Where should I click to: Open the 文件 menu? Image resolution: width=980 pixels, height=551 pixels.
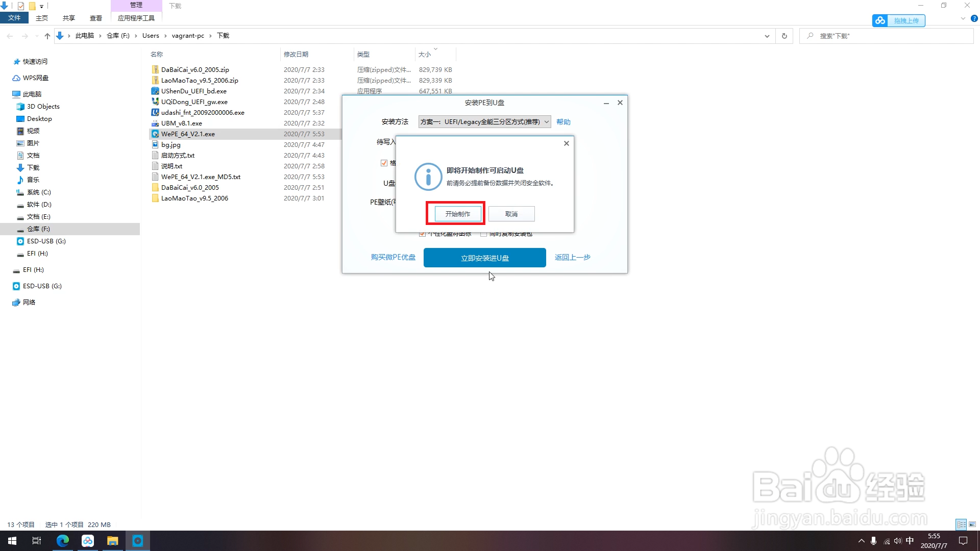(x=14, y=18)
